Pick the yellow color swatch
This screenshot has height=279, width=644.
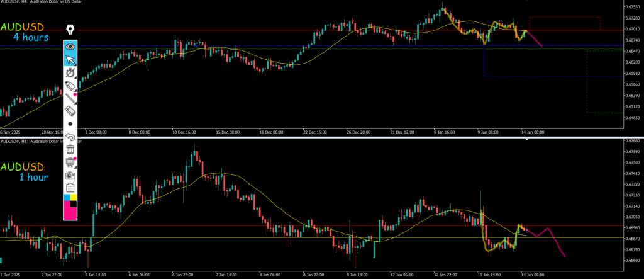[x=74, y=198]
